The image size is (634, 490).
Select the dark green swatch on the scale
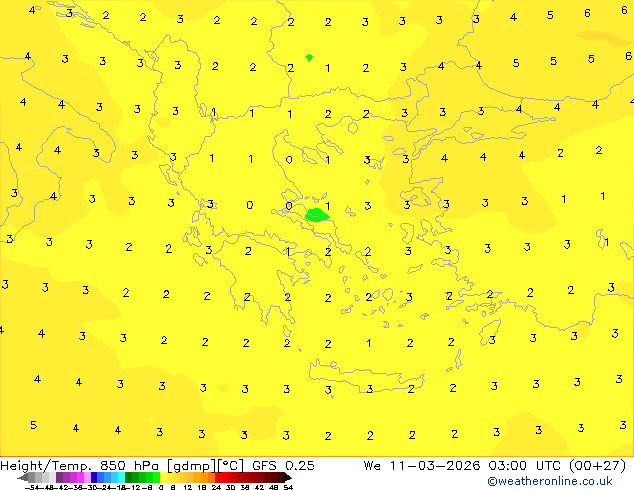point(129,477)
